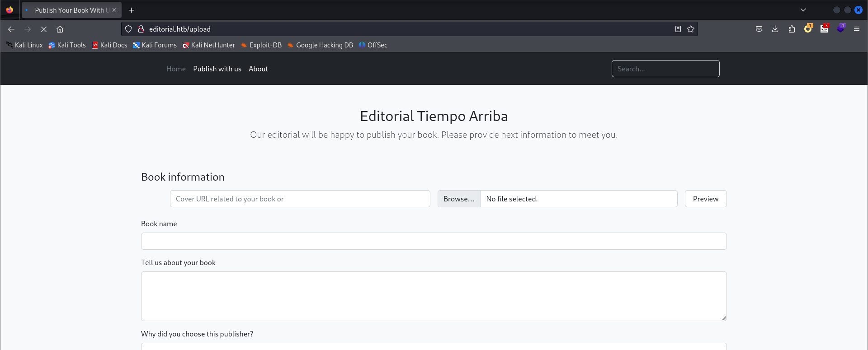Open the extension showing red badge 3

[824, 28]
